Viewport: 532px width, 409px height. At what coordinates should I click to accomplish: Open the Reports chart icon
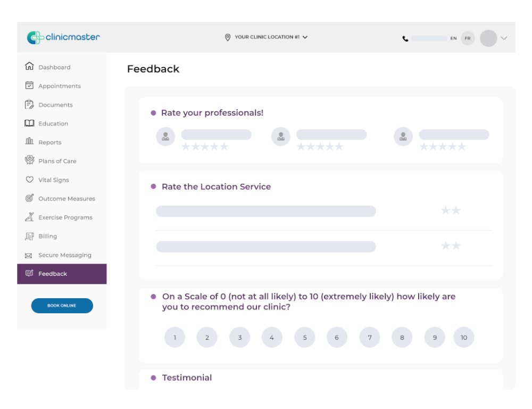(30, 142)
